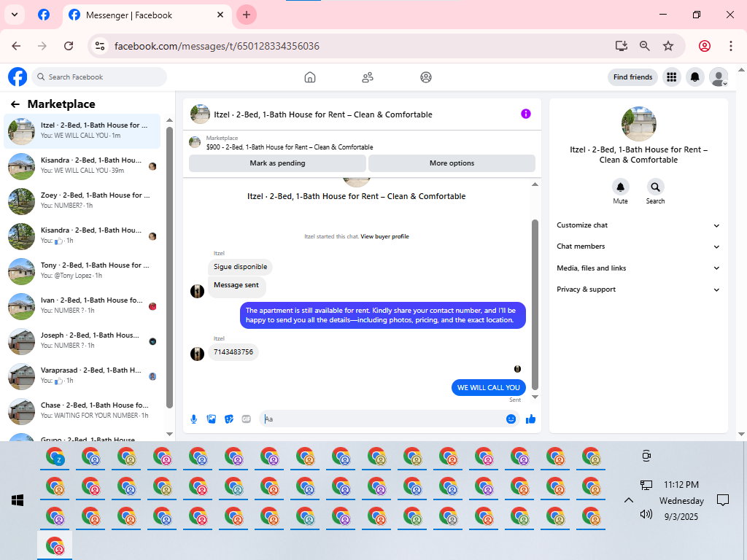Screen dimensions: 747x560
Task: Go back with the browser back arrow
Action: click(x=16, y=46)
